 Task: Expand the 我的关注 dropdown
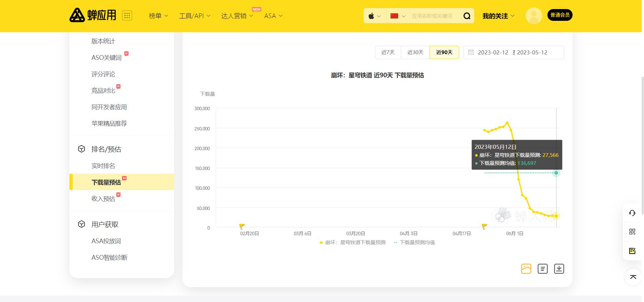(498, 16)
